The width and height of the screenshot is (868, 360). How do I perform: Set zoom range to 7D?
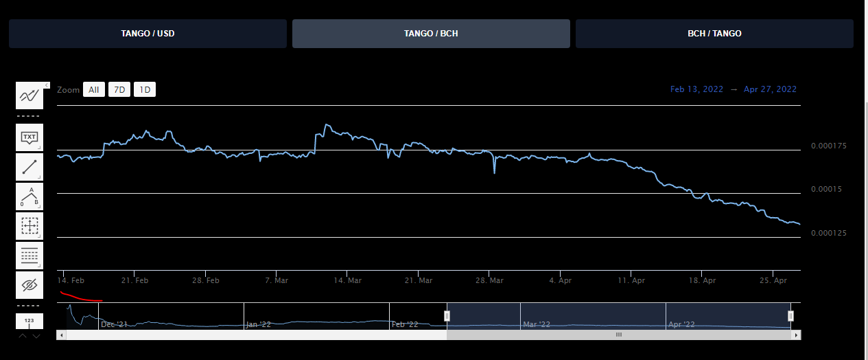click(x=119, y=89)
